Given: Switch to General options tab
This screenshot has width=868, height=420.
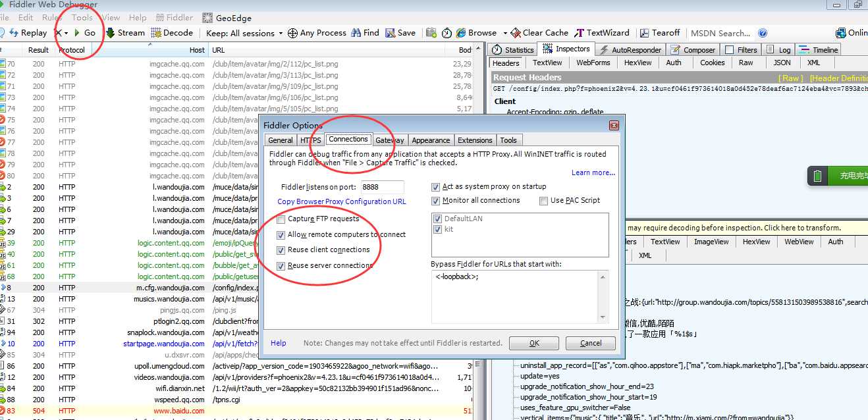Looking at the screenshot, I should [281, 140].
